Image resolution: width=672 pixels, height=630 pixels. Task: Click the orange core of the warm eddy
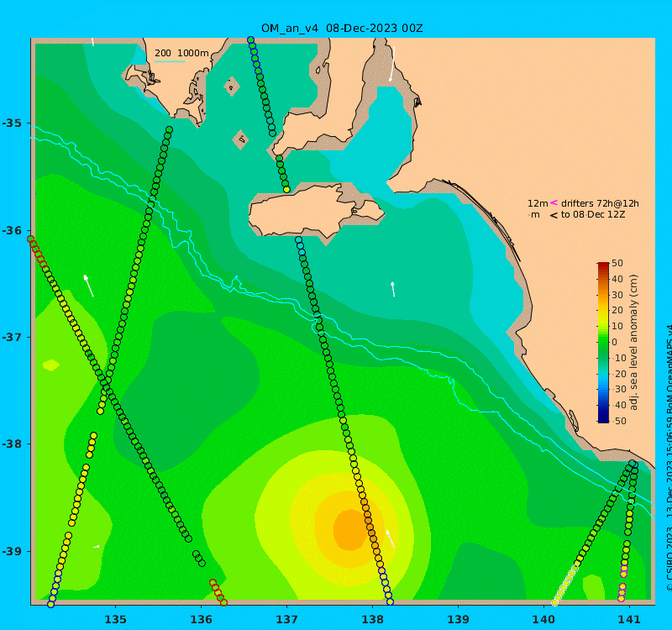tap(350, 530)
